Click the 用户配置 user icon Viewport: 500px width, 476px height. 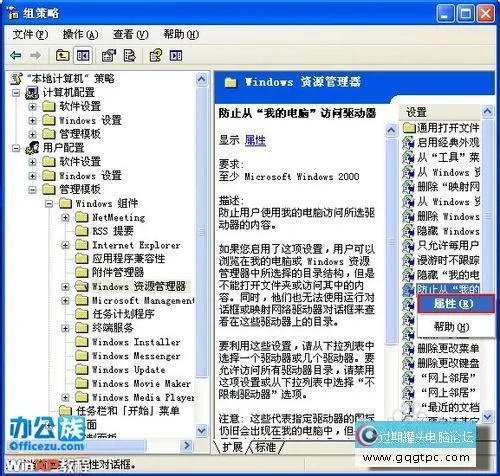tap(32, 148)
